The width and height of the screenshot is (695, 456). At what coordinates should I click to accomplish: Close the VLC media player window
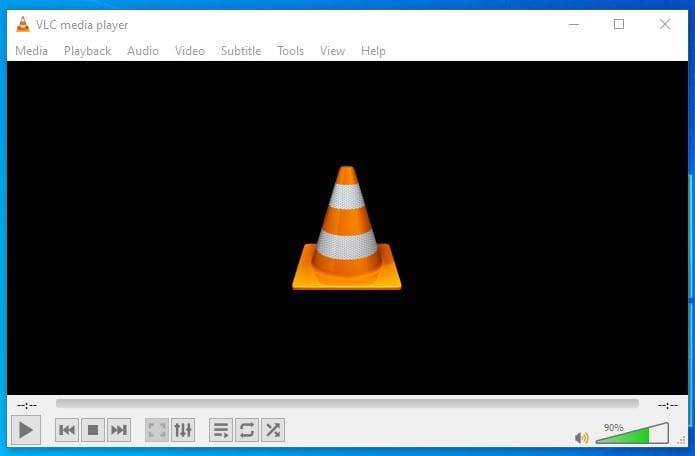pyautogui.click(x=664, y=24)
